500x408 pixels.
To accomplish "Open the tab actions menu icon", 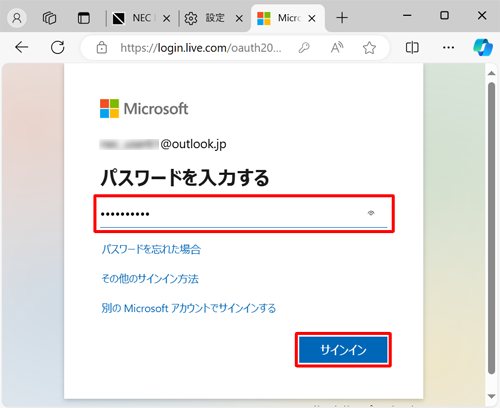I will pyautogui.click(x=84, y=18).
